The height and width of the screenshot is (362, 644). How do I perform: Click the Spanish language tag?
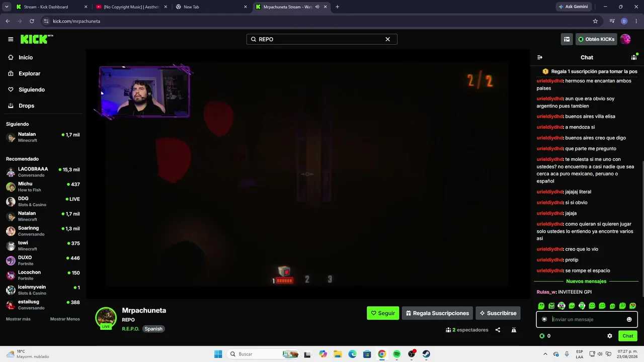(x=153, y=329)
